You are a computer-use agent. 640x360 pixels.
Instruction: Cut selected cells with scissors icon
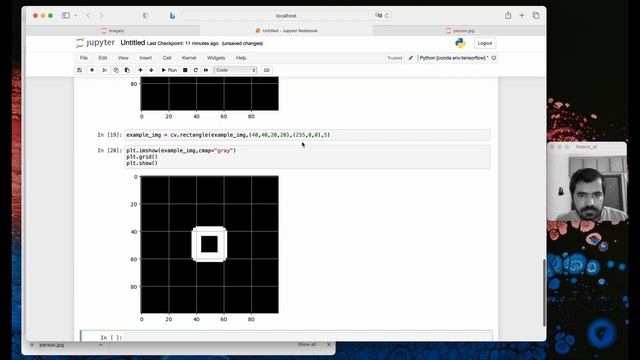tap(104, 70)
